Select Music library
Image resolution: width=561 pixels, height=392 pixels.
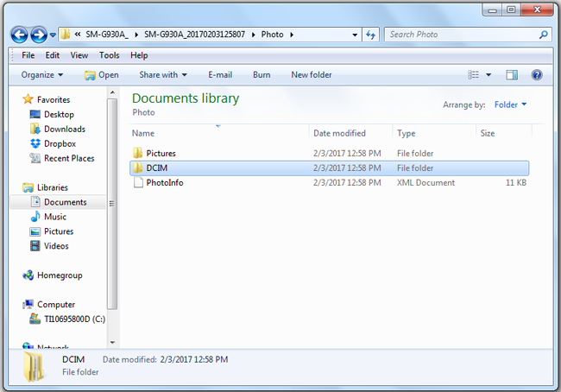click(x=48, y=217)
